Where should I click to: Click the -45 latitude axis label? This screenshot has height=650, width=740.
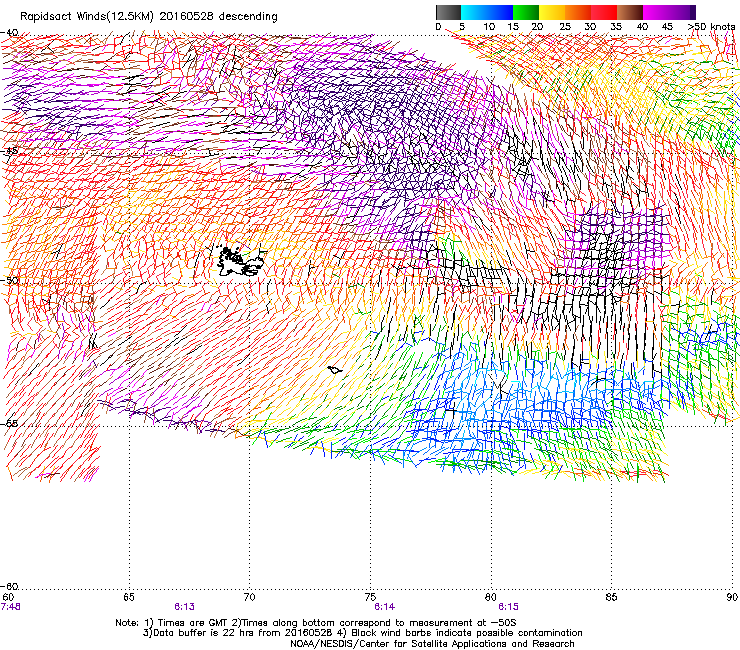coord(10,151)
